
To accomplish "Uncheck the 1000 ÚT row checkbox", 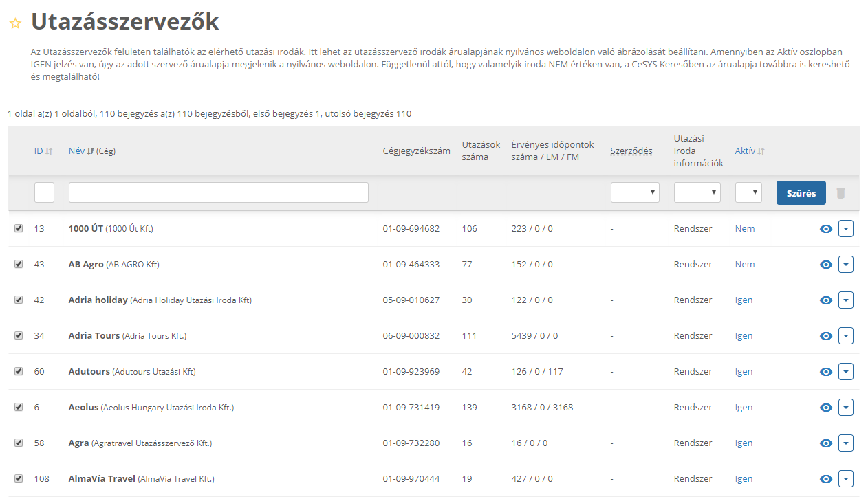I will pyautogui.click(x=19, y=228).
